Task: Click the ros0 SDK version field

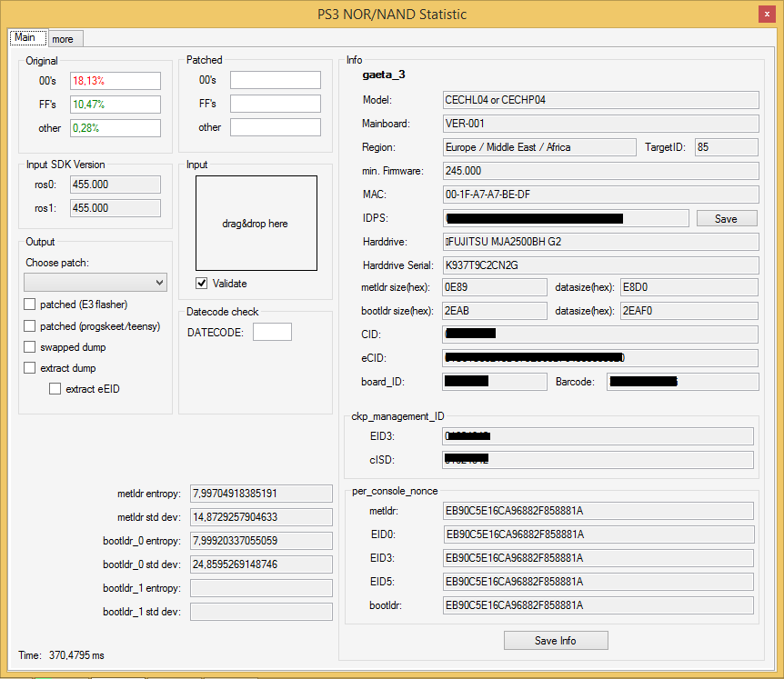Action: [x=115, y=185]
